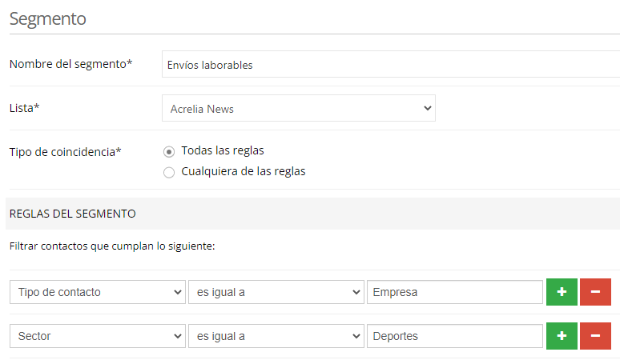
Task: Click the Filtrar contactos que cumplan lo siguiente text
Action: [x=112, y=246]
